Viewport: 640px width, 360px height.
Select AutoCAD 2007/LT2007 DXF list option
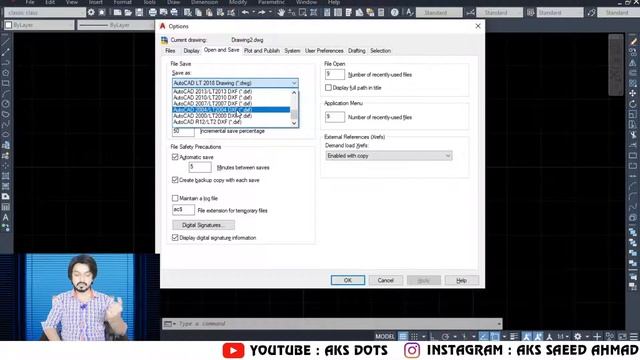pos(231,104)
